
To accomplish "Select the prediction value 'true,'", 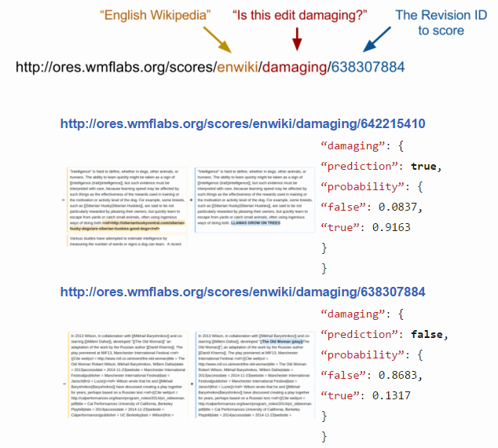I will (x=427, y=166).
